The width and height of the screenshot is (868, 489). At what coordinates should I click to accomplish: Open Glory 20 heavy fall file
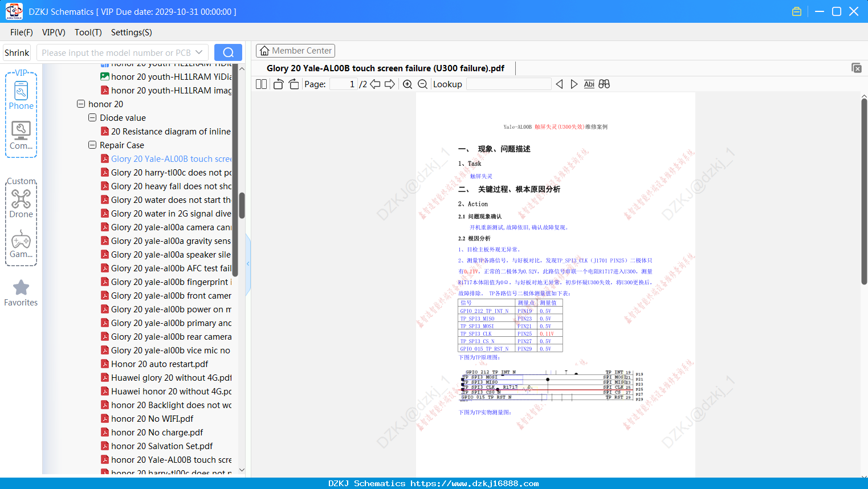point(166,186)
